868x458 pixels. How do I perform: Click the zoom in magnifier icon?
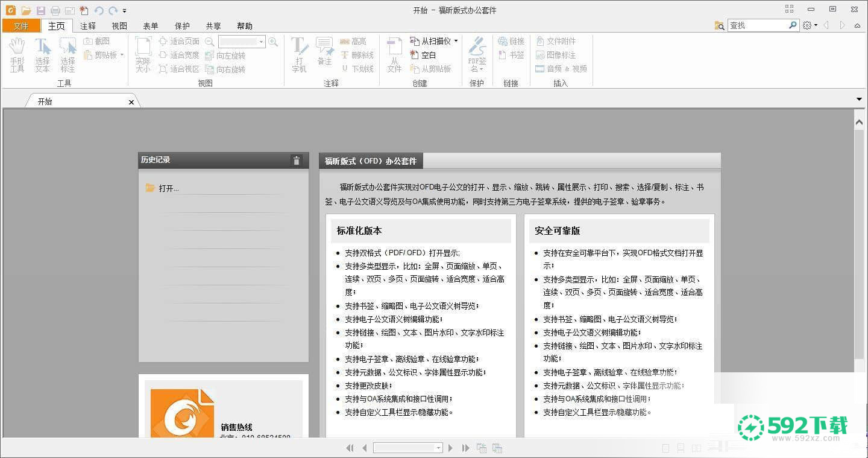click(x=273, y=42)
